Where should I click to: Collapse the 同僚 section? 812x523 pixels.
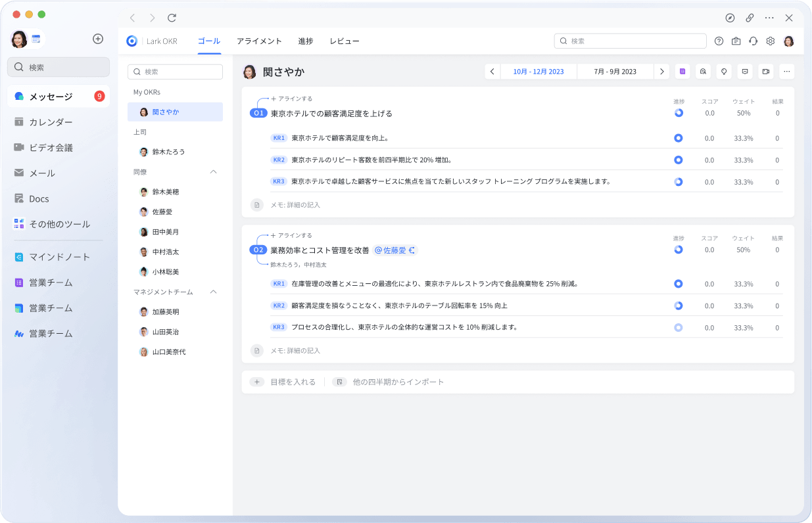tap(213, 171)
